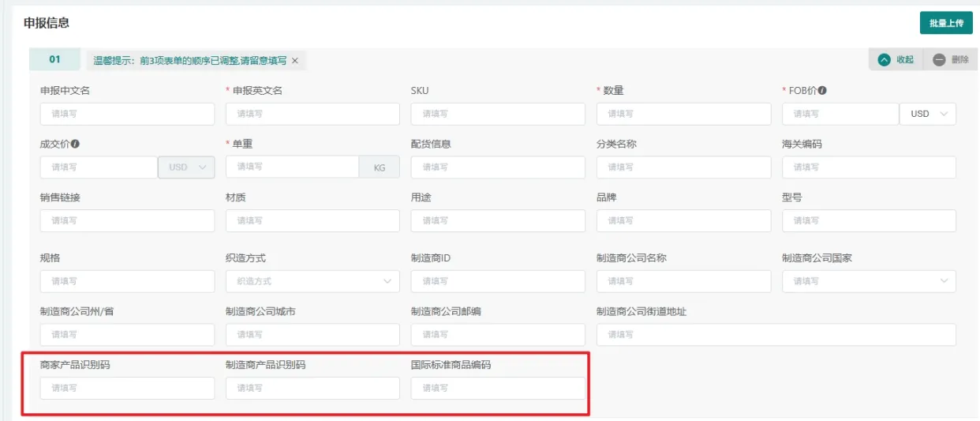Focus the 销售链接 input field

[127, 221]
